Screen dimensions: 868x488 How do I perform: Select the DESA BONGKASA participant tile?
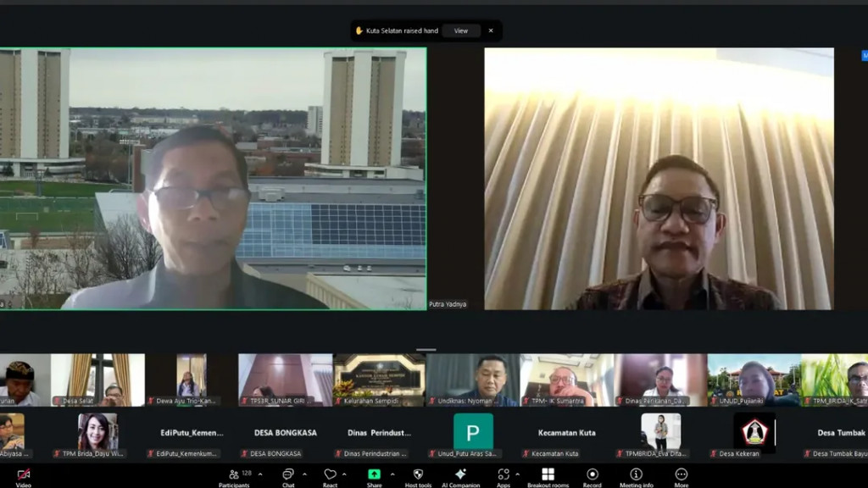[x=285, y=433]
